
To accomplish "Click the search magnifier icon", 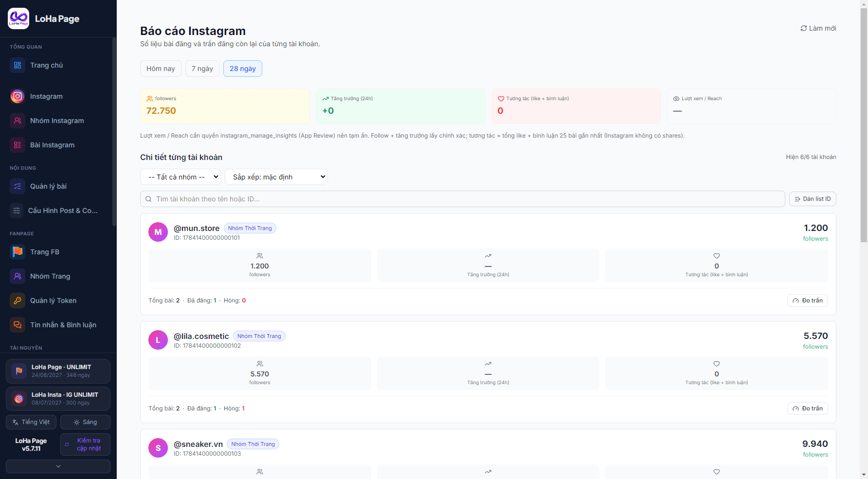I will click(x=148, y=199).
